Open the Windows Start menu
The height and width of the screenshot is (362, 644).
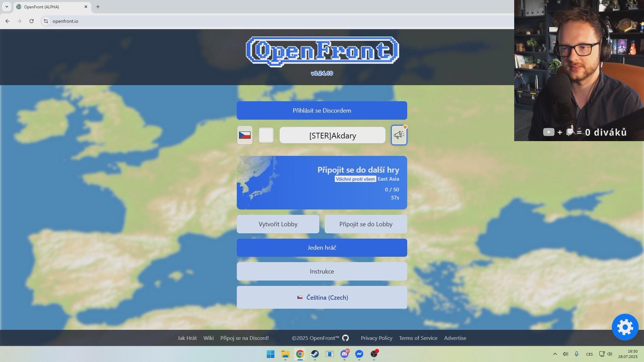[x=270, y=354]
